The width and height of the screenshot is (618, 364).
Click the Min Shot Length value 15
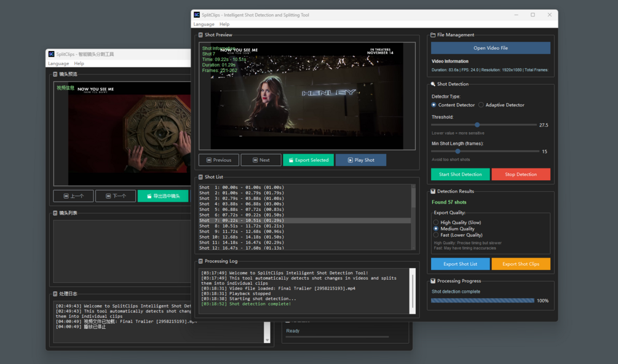tap(544, 152)
